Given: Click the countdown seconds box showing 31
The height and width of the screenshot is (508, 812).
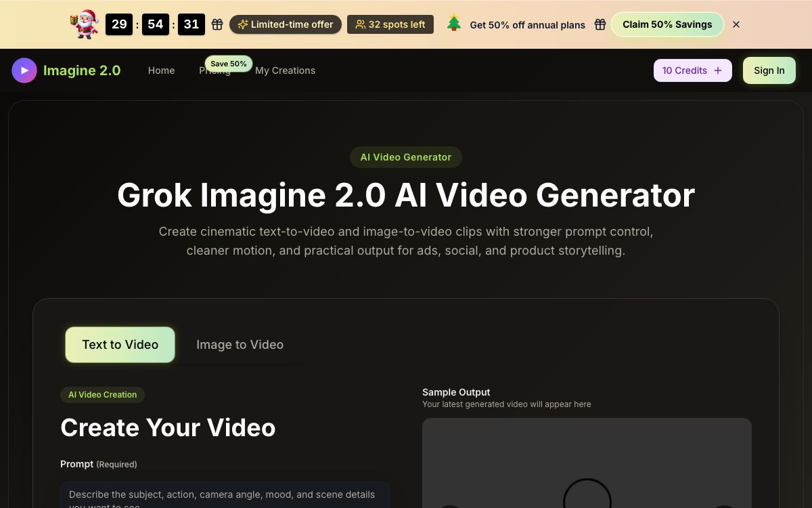Looking at the screenshot, I should tap(191, 24).
